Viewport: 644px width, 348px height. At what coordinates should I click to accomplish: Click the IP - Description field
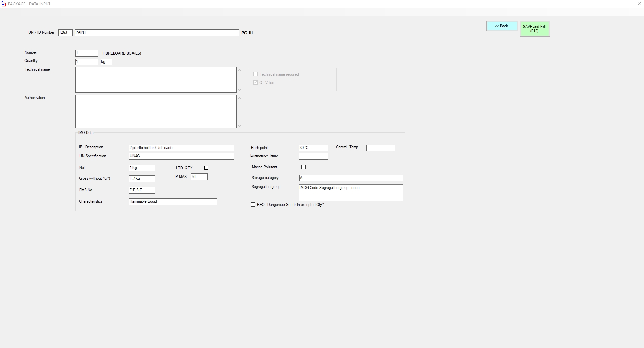[181, 148]
